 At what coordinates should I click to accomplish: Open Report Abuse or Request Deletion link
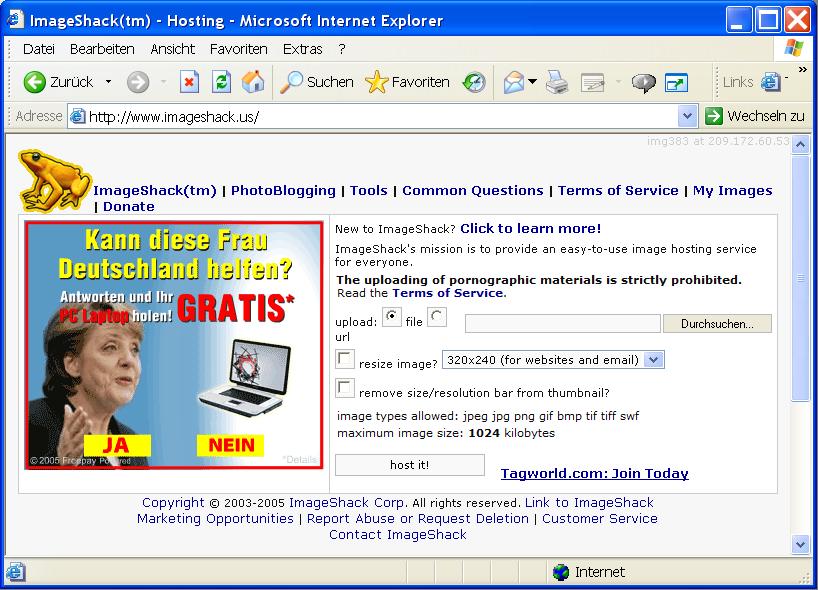[x=418, y=519]
